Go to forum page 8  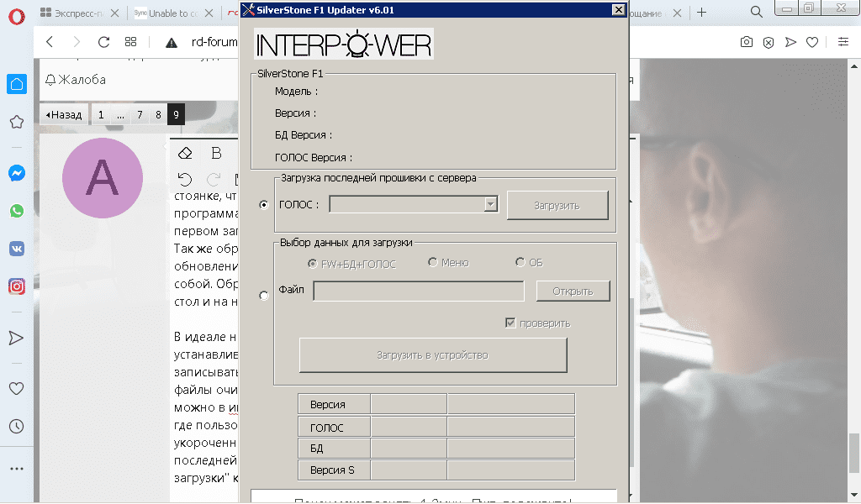click(x=158, y=114)
